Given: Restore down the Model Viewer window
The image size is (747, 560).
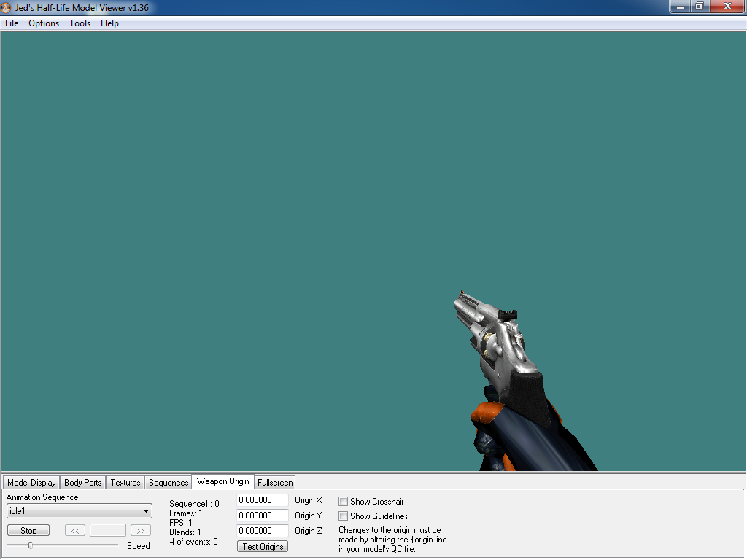Looking at the screenshot, I should 700,7.
